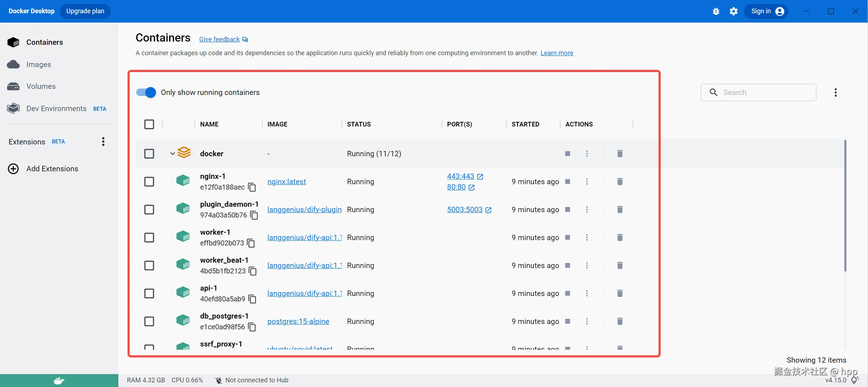
Task: Go to the Images section
Action: tap(38, 64)
